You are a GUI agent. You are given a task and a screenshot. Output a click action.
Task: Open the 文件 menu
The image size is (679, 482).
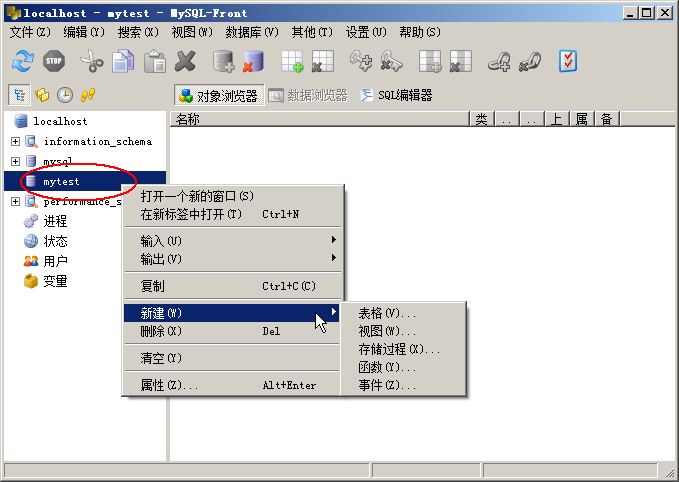(x=30, y=32)
